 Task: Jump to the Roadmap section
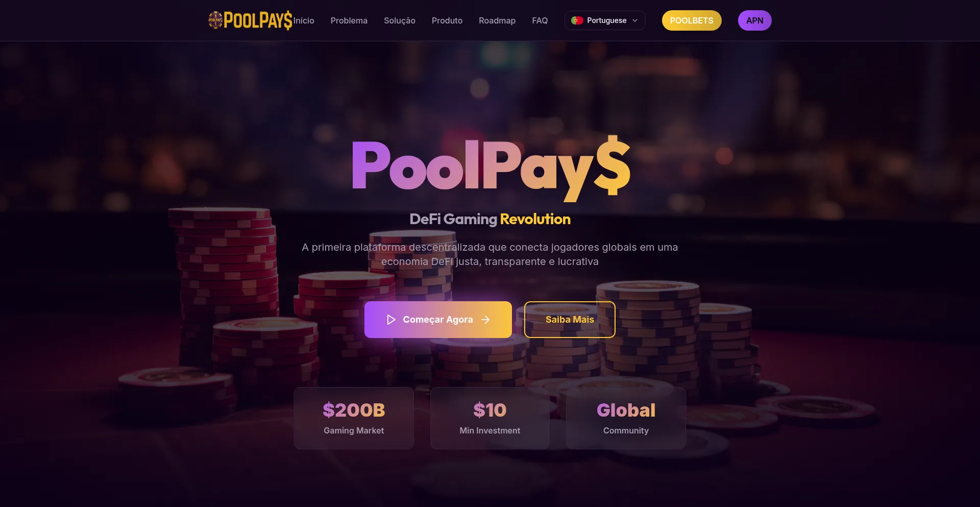pyautogui.click(x=497, y=20)
